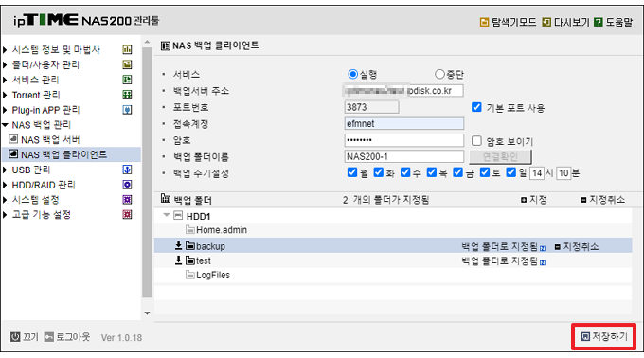This screenshot has height=358, width=644.
Task: Open HDD/RAID 관리 menu item
Action: point(44,185)
